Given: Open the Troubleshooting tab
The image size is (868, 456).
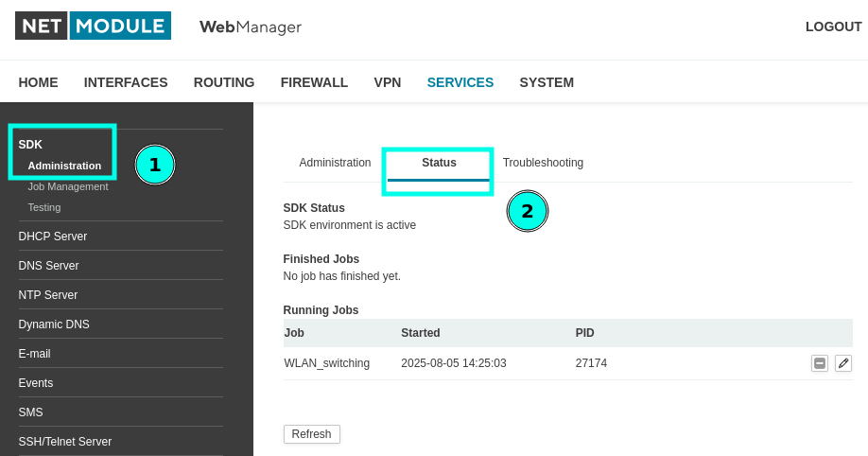Looking at the screenshot, I should [543, 163].
